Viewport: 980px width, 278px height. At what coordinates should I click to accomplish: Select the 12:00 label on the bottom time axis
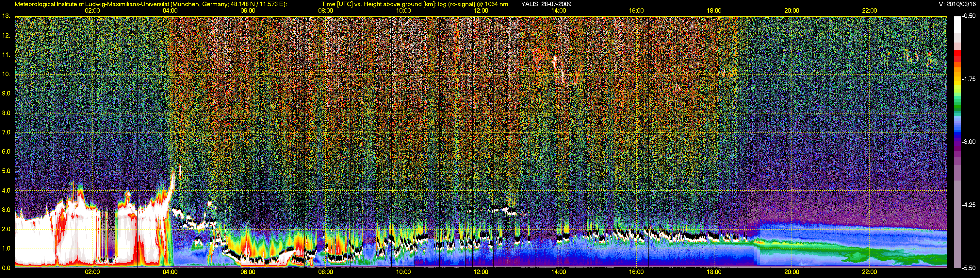click(481, 272)
